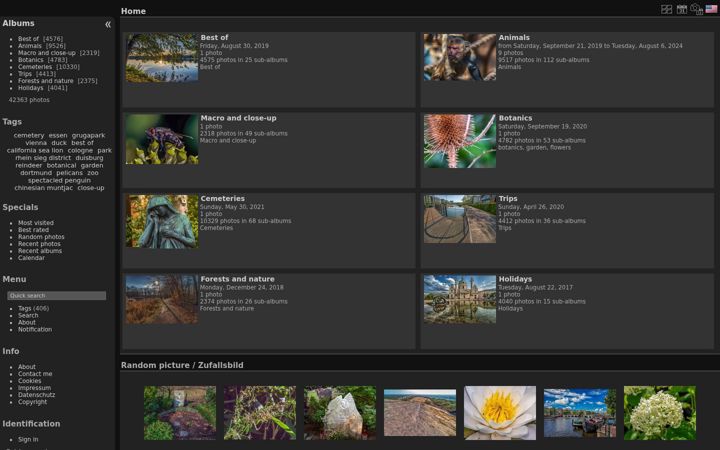Open the canal boats random picture

[x=580, y=413]
